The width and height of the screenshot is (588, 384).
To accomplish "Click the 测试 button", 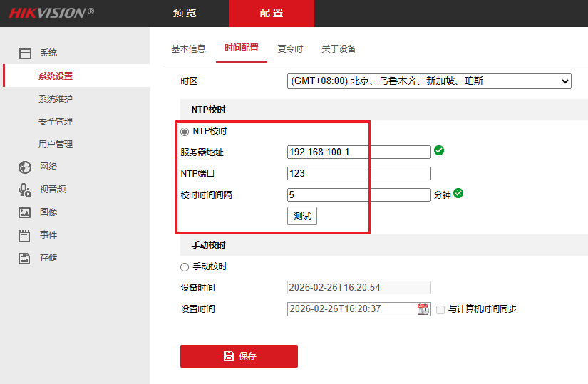I will point(302,216).
